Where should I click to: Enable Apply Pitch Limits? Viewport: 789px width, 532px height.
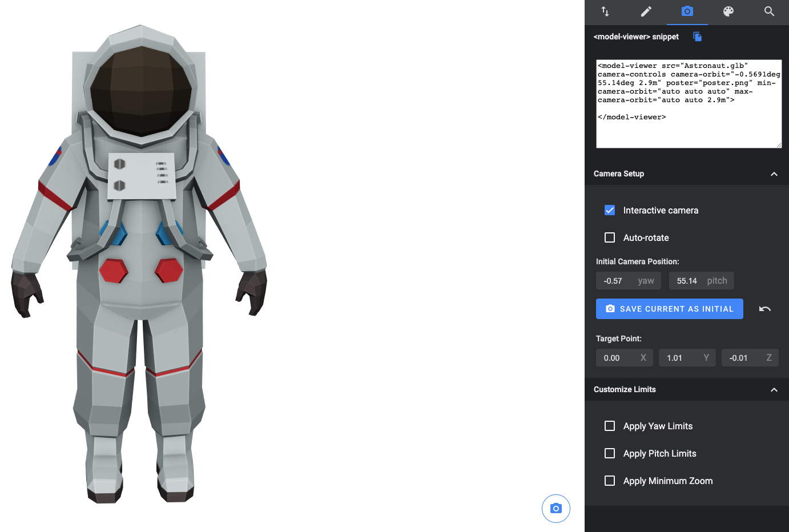(x=609, y=453)
